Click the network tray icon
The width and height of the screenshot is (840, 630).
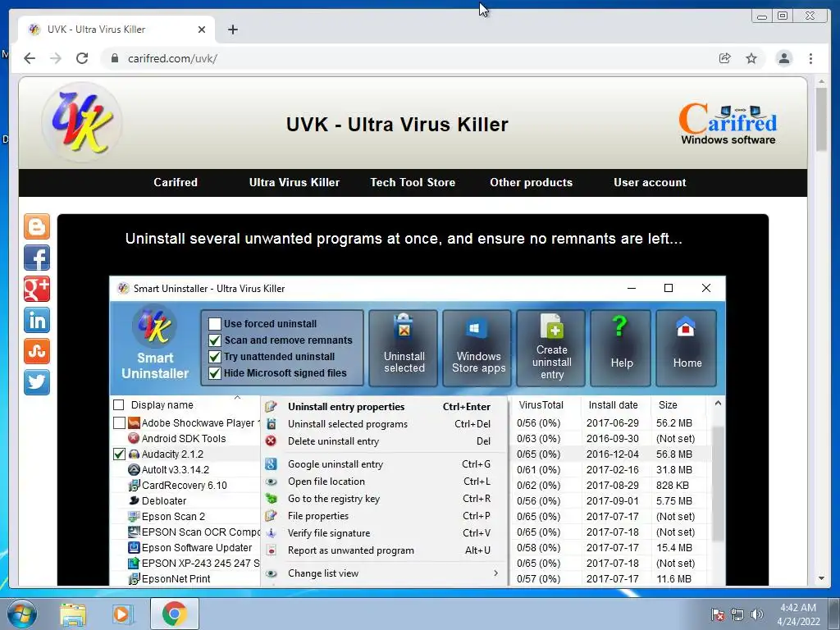[737, 614]
